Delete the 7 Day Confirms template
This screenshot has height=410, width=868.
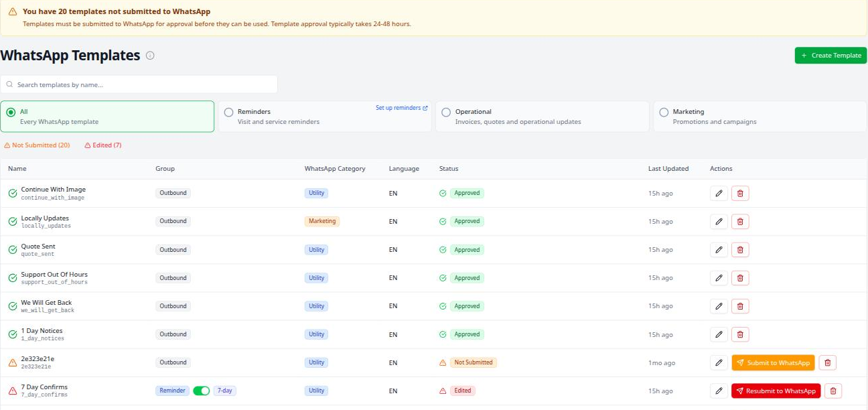(x=833, y=391)
